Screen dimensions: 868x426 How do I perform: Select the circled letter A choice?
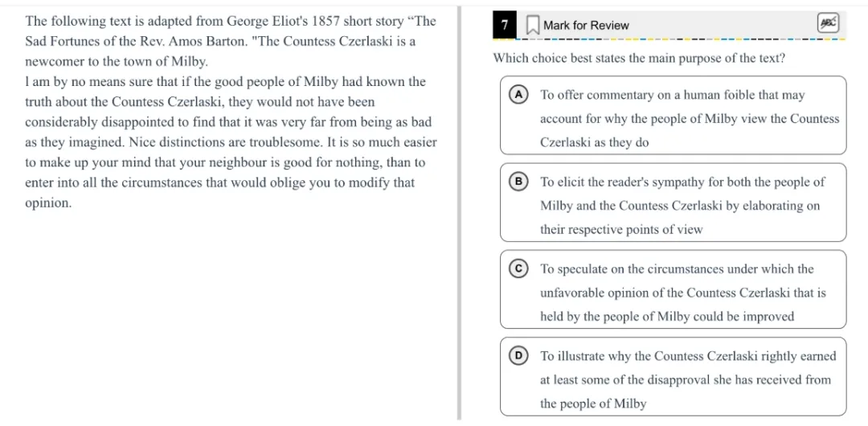(x=519, y=95)
